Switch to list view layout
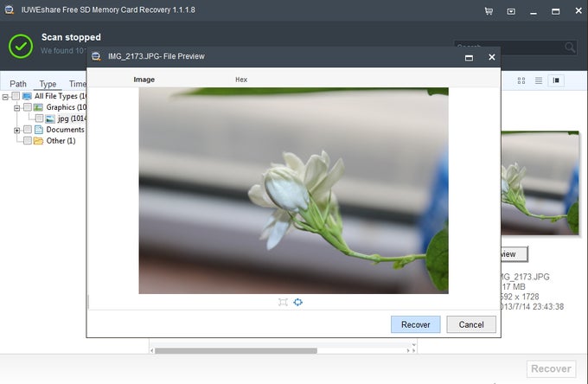The width and height of the screenshot is (588, 384). (x=539, y=80)
